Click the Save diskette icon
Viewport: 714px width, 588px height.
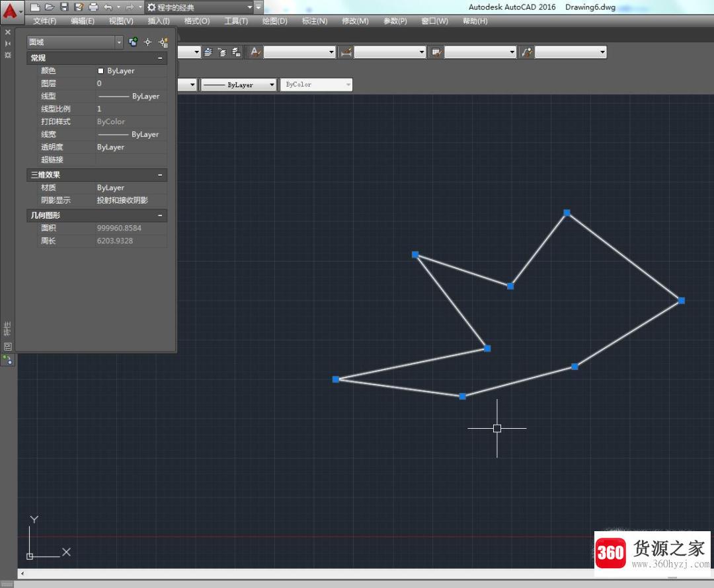64,7
